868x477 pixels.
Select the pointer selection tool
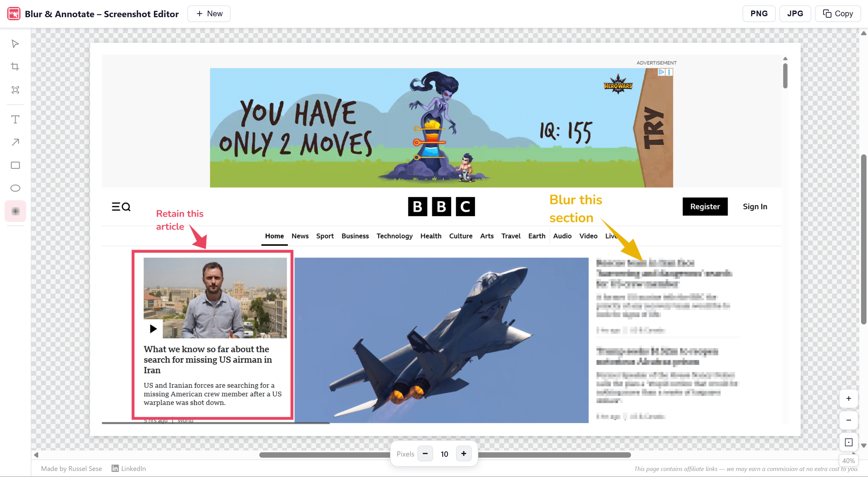pyautogui.click(x=15, y=44)
